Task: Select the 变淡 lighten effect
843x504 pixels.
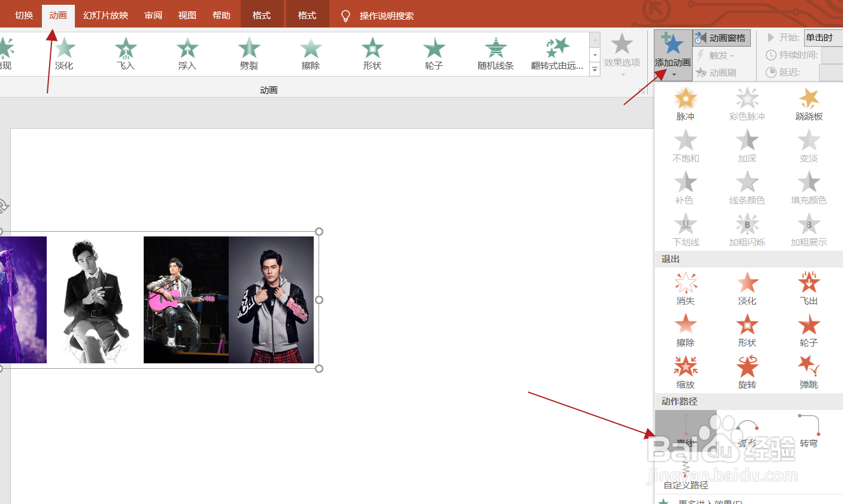Action: tap(809, 146)
